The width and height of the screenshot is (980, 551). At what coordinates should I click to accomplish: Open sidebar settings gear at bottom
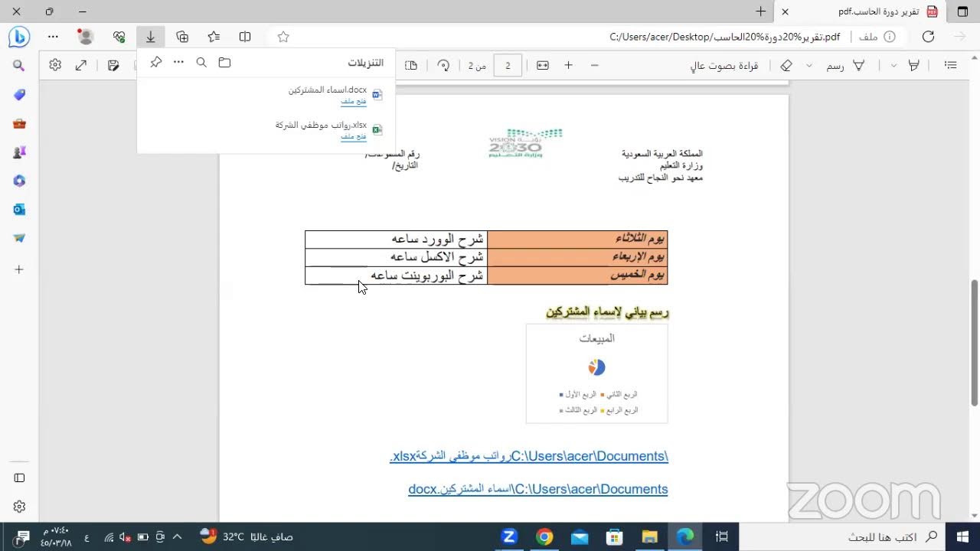(19, 507)
